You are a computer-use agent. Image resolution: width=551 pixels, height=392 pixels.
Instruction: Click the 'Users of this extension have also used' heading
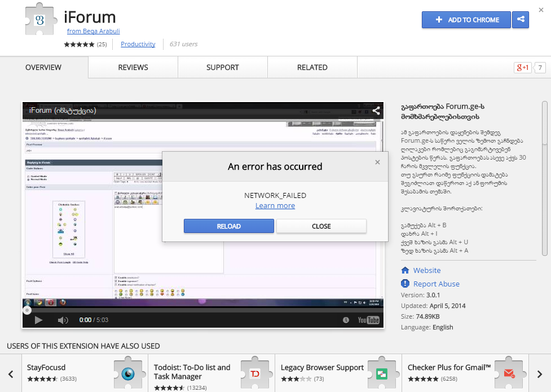83,346
